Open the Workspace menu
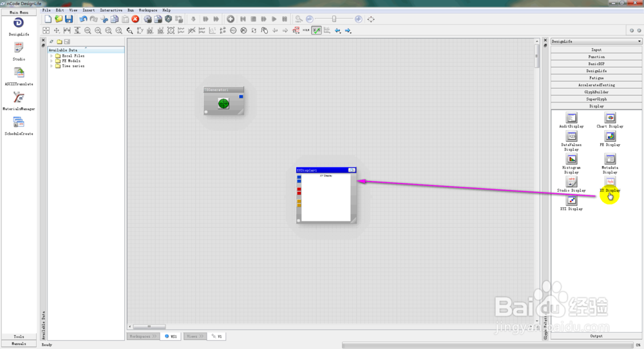This screenshot has height=349, width=644. (148, 10)
